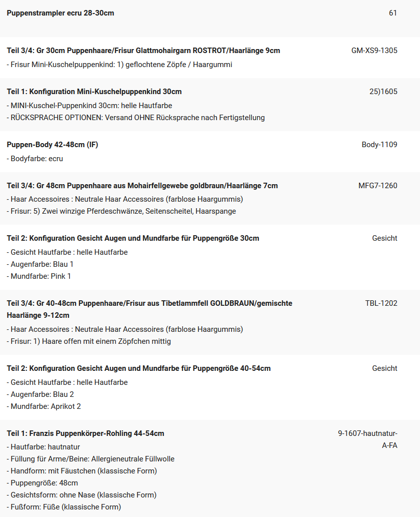Select the Zwei winzige Pferdeschwänze hairstyle line
The height and width of the screenshot is (517, 420).
click(121, 211)
